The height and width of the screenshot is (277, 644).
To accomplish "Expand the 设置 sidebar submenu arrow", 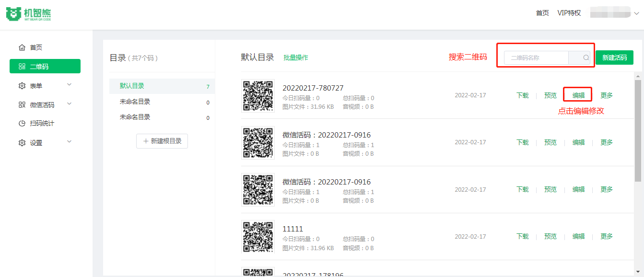I will [x=69, y=142].
